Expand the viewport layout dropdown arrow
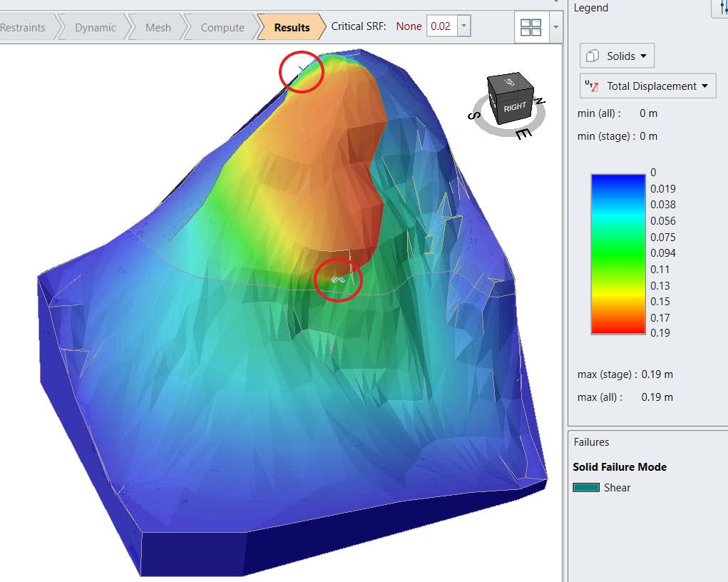The image size is (728, 582). coord(555,28)
